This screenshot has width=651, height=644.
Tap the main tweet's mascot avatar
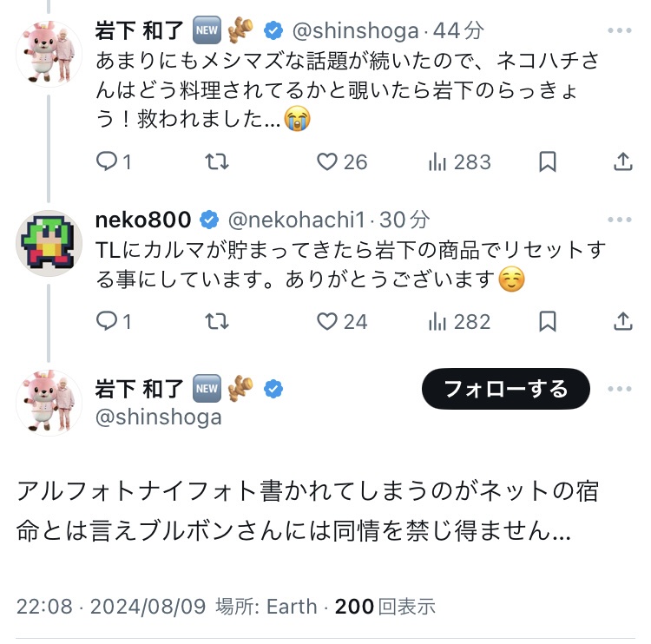point(49,402)
